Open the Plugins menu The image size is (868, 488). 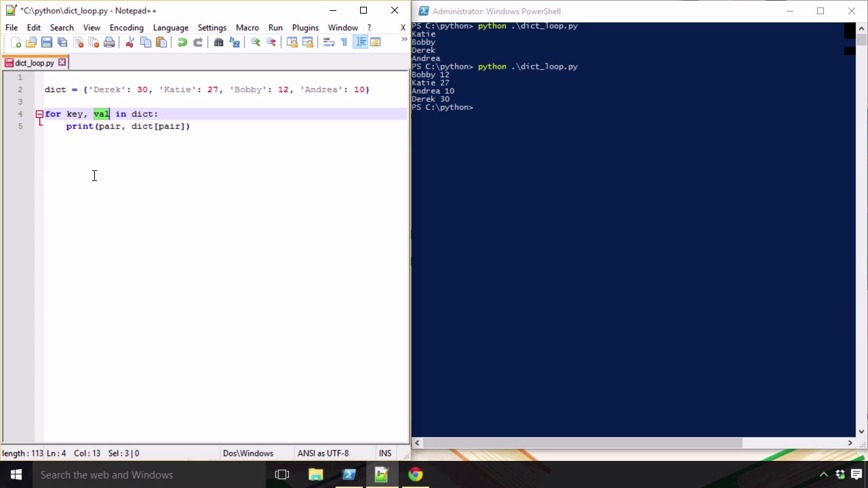coord(305,28)
